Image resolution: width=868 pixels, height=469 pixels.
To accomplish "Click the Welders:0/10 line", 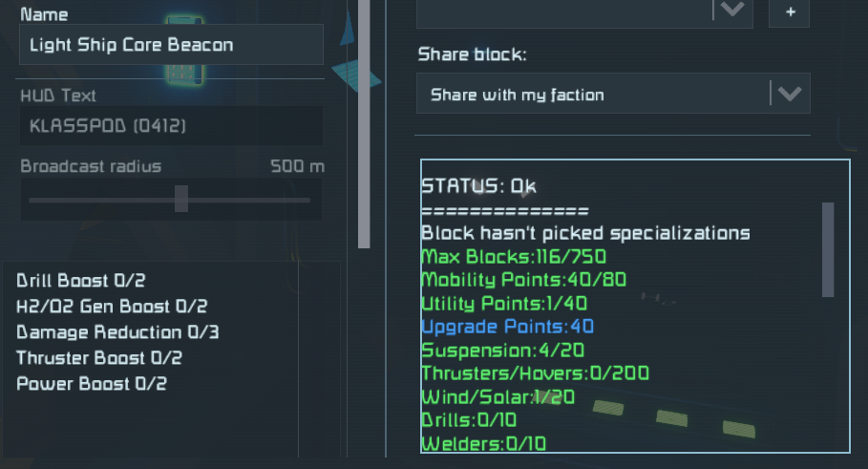I will click(484, 443).
